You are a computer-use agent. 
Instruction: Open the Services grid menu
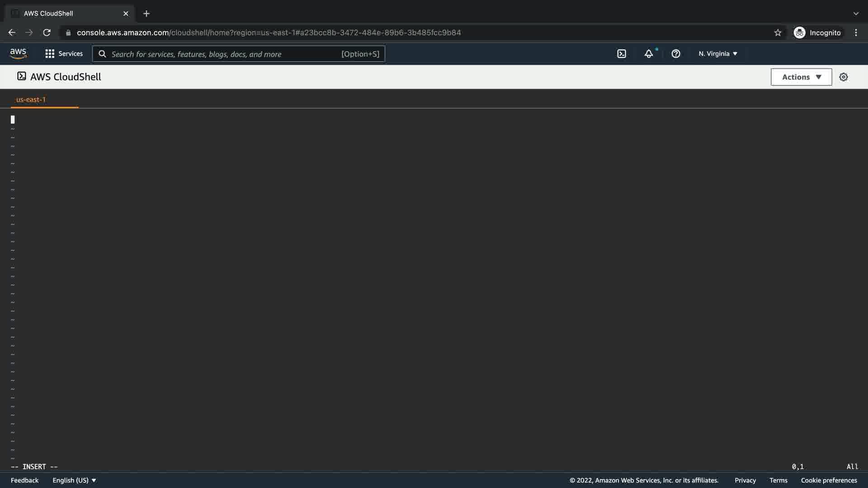(x=64, y=54)
